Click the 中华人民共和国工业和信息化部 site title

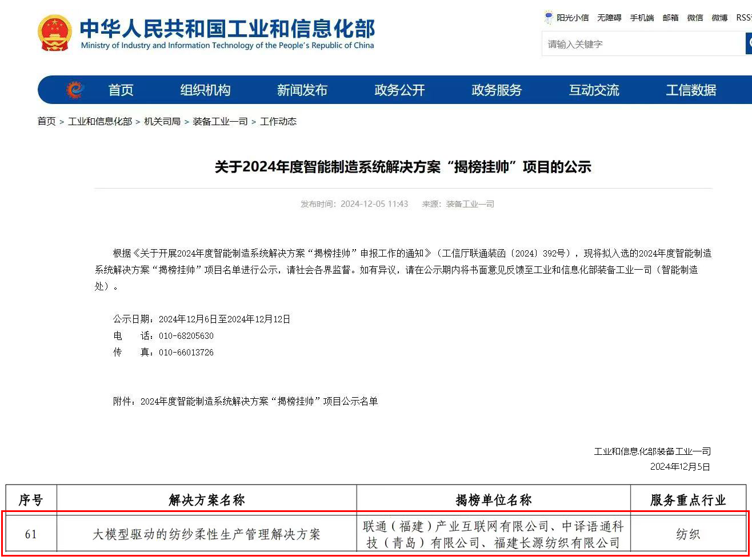point(227,28)
